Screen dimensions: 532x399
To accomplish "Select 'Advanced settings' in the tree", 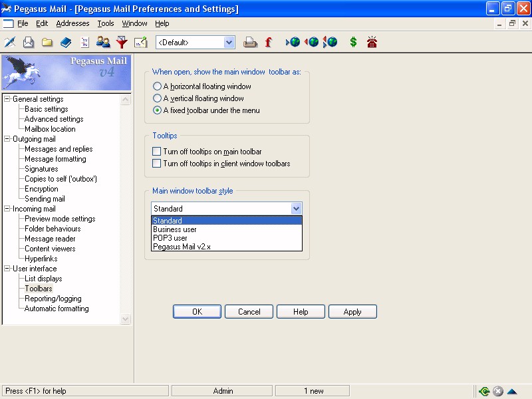I will (x=54, y=119).
